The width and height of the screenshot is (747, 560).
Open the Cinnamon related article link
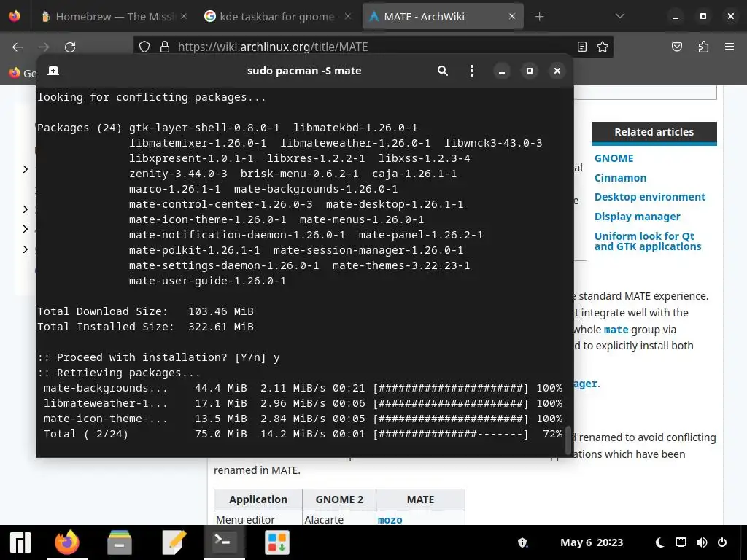click(620, 178)
